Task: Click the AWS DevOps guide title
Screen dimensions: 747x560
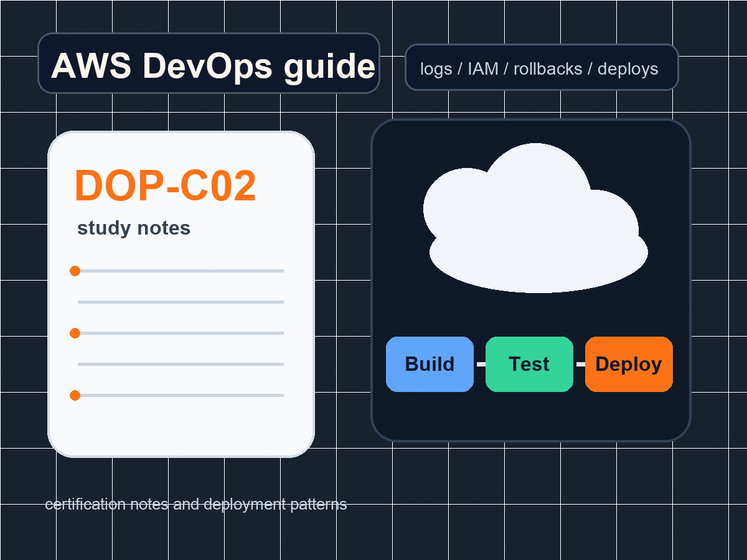Action: [213, 65]
